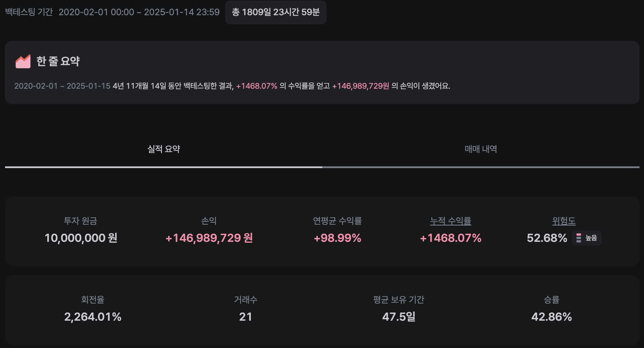The image size is (644, 348).
Task: Click the 거래수 value 21
Action: [x=246, y=317]
